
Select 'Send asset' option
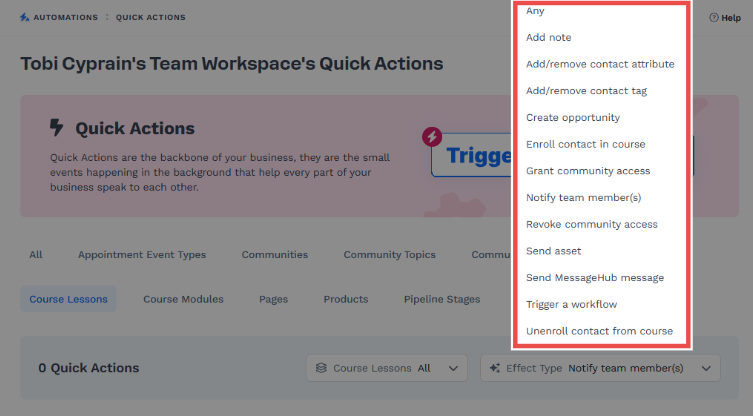553,251
